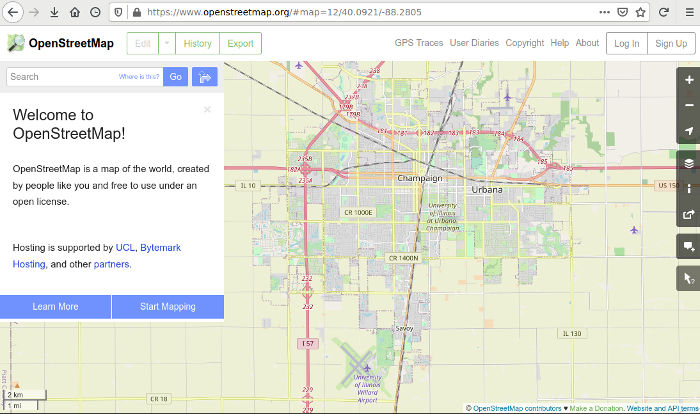Bookmark this page with the star icon
The height and width of the screenshot is (414, 700).
click(x=640, y=12)
